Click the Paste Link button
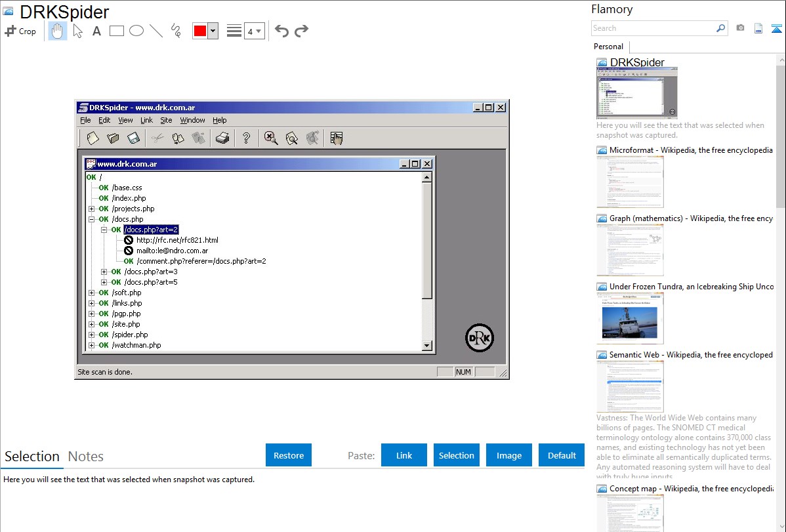 pos(404,455)
